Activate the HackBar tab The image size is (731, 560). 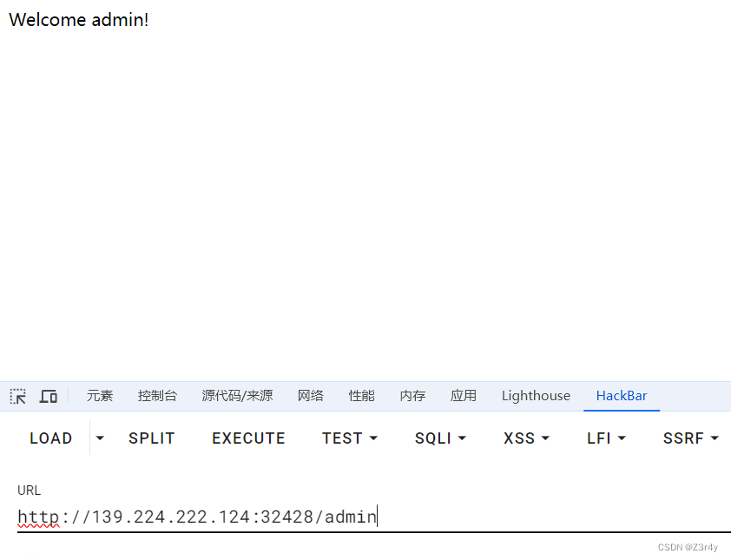point(622,396)
